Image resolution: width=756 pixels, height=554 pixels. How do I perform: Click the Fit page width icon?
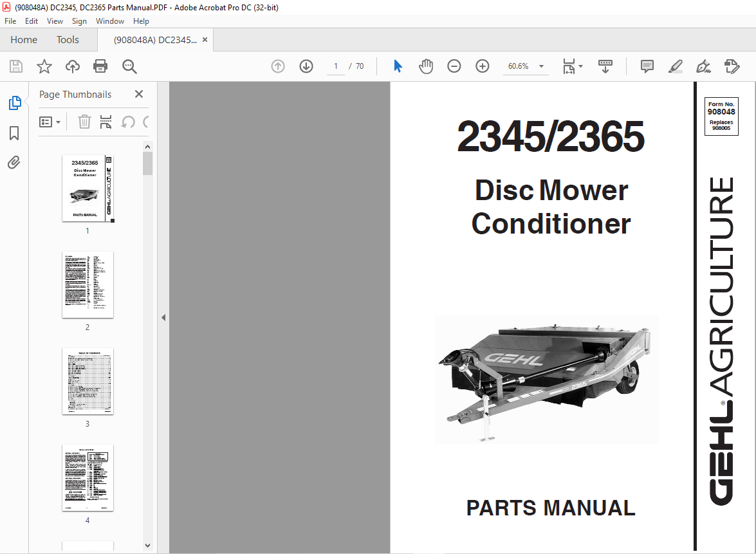click(x=569, y=66)
